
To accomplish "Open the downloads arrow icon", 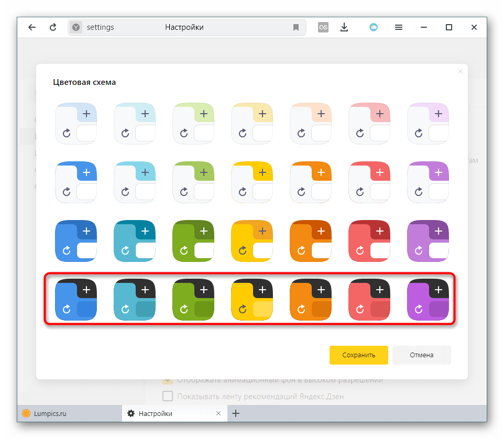I will pos(344,27).
